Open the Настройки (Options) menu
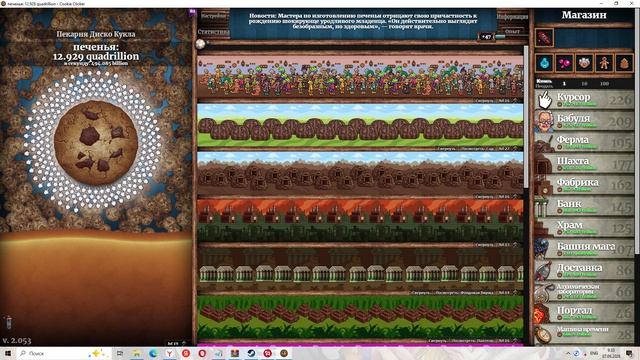 pos(213,16)
